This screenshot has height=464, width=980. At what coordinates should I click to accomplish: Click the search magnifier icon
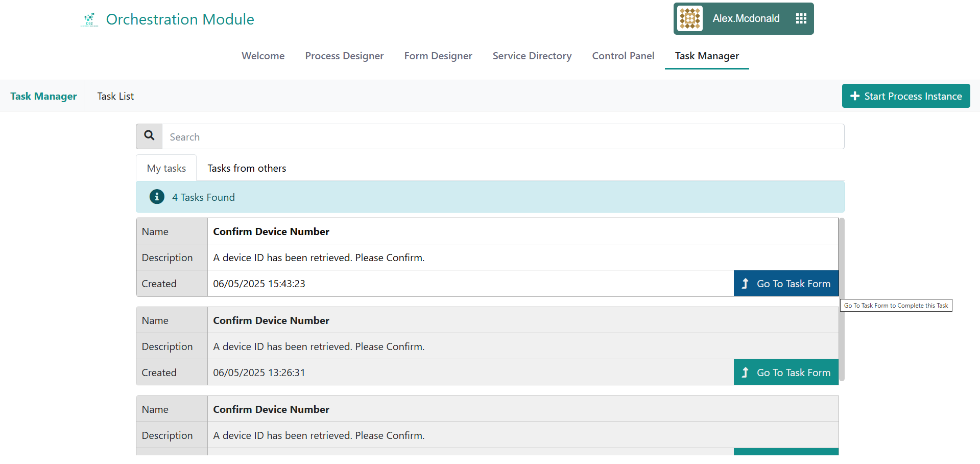(149, 136)
